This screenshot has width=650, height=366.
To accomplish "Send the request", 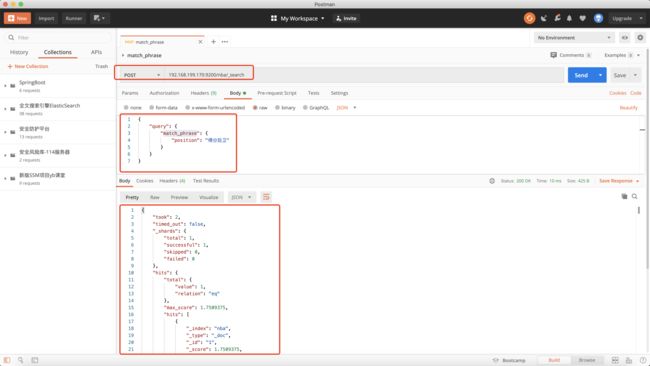I will [x=581, y=75].
